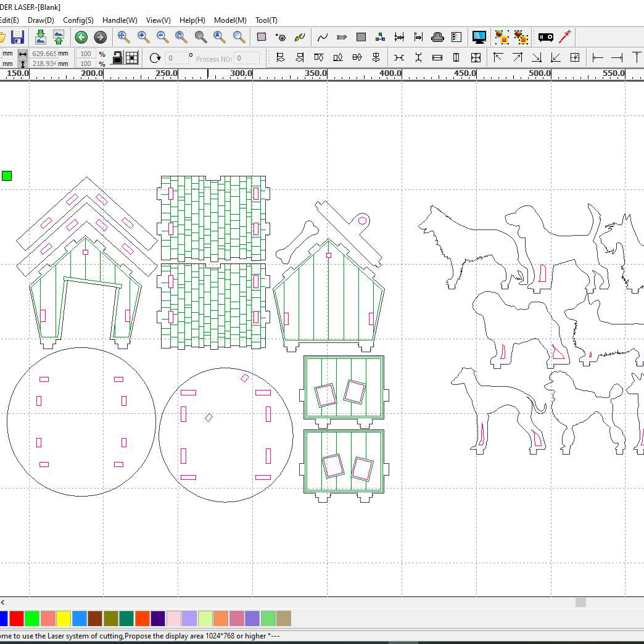Toggle the nine-point anchor reference grid
Viewport: 644px width, 644px height.
click(132, 58)
